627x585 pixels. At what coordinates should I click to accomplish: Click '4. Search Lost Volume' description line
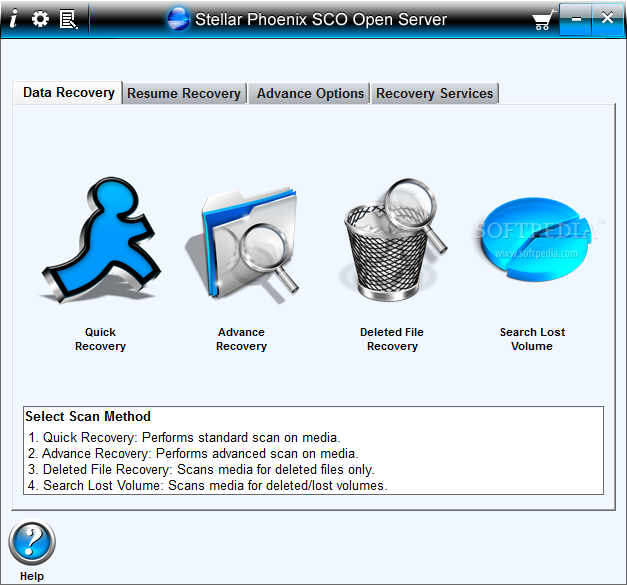coord(208,485)
